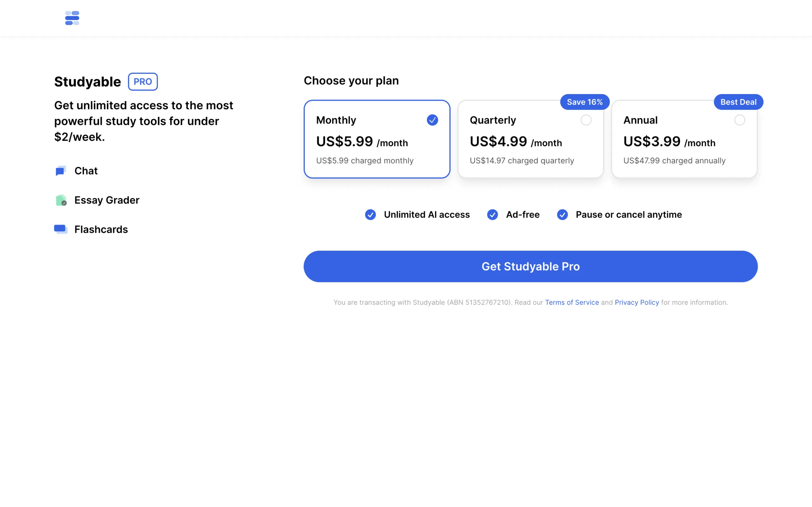Click the Pause or cancel anytime checkmark

click(562, 215)
